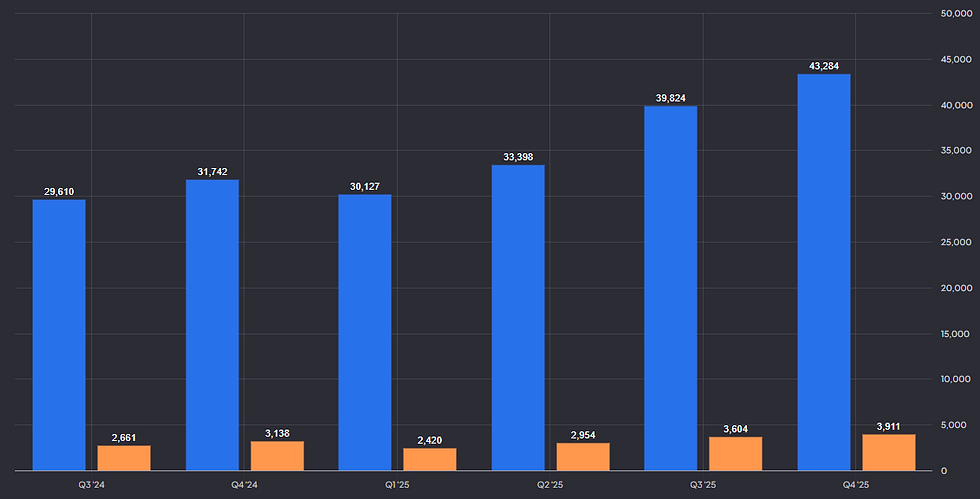
Task: Click the 45,000 y-axis tick label
Action: coord(956,59)
